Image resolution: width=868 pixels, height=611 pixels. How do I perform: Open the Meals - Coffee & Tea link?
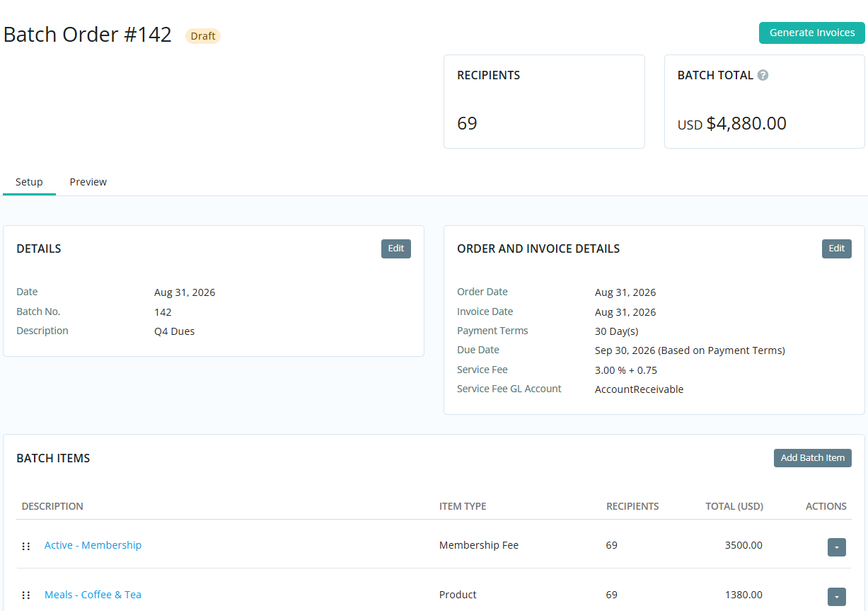point(93,595)
